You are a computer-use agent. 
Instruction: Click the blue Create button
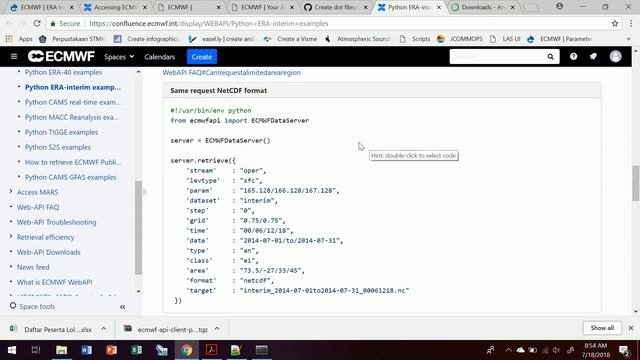[202, 57]
